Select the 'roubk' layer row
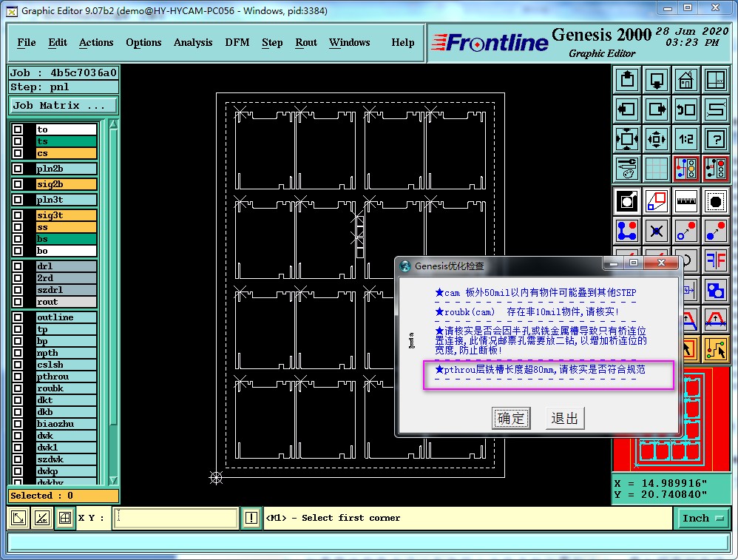 coord(67,388)
